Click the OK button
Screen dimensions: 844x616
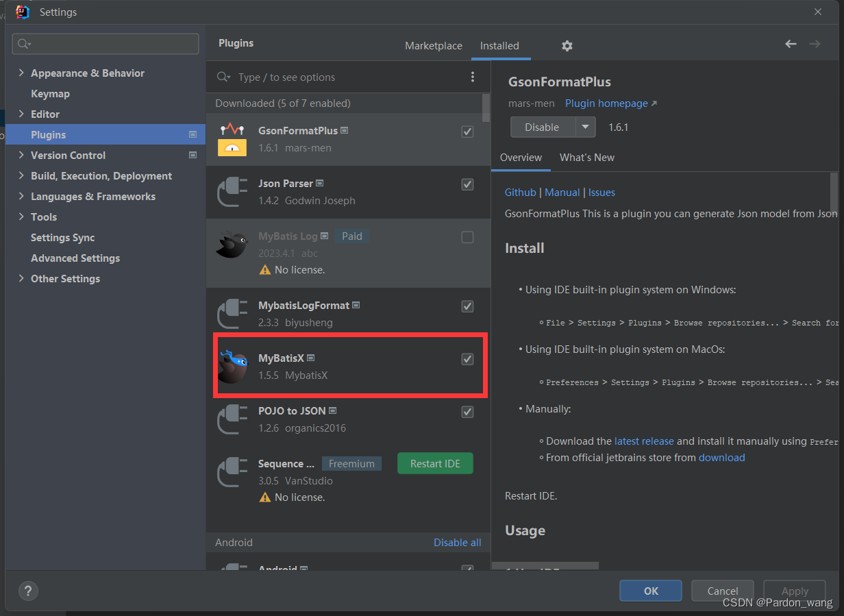pyautogui.click(x=651, y=591)
